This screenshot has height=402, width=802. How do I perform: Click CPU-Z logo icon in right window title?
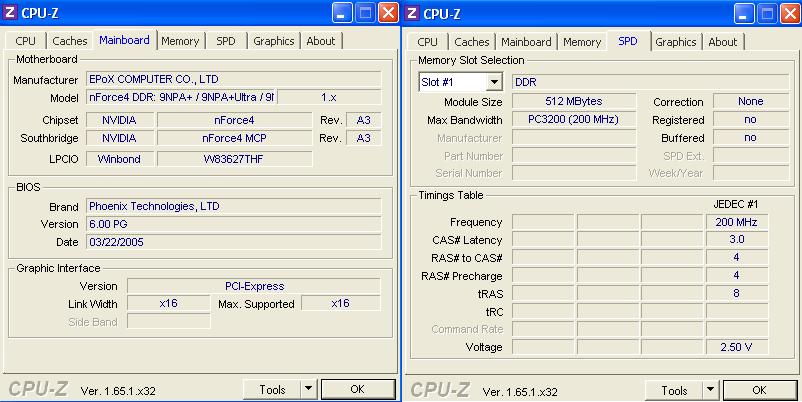click(x=412, y=13)
